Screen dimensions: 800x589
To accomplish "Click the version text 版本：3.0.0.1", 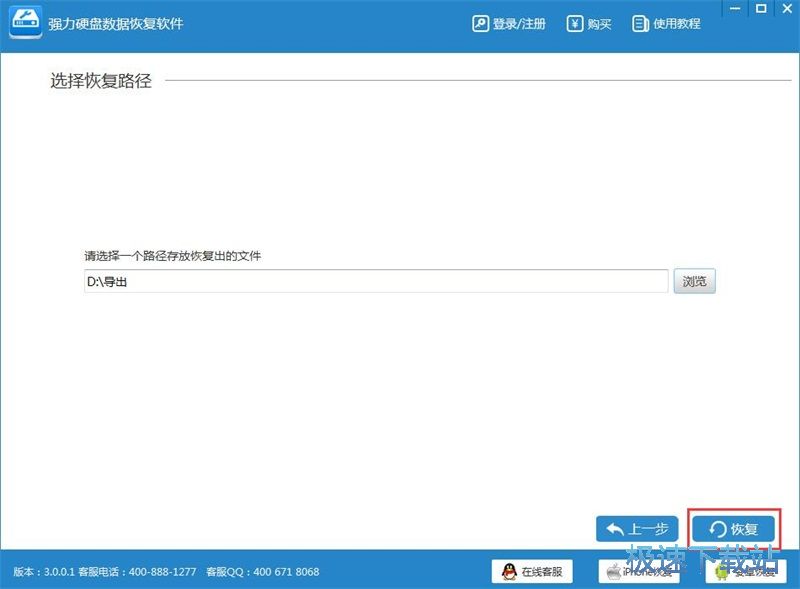I will tap(44, 572).
